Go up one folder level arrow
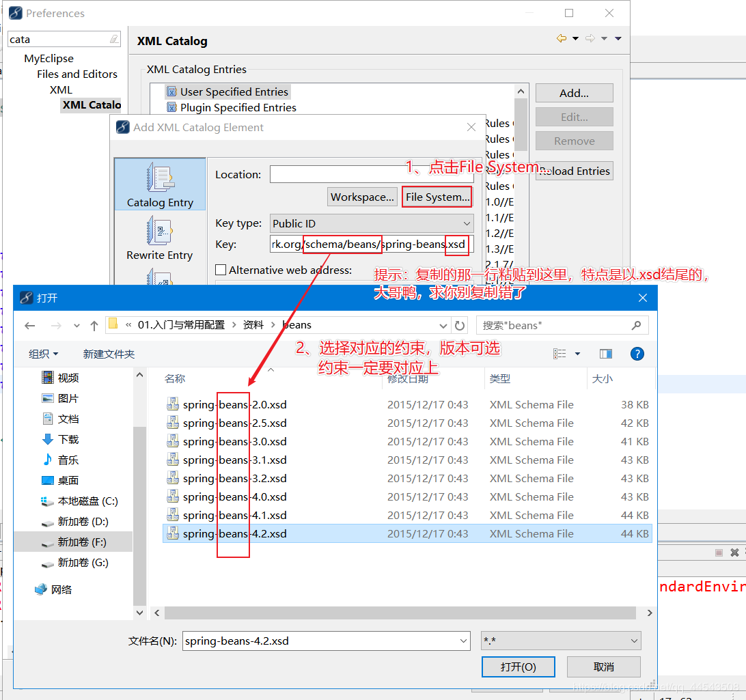The height and width of the screenshot is (700, 746). (x=94, y=326)
